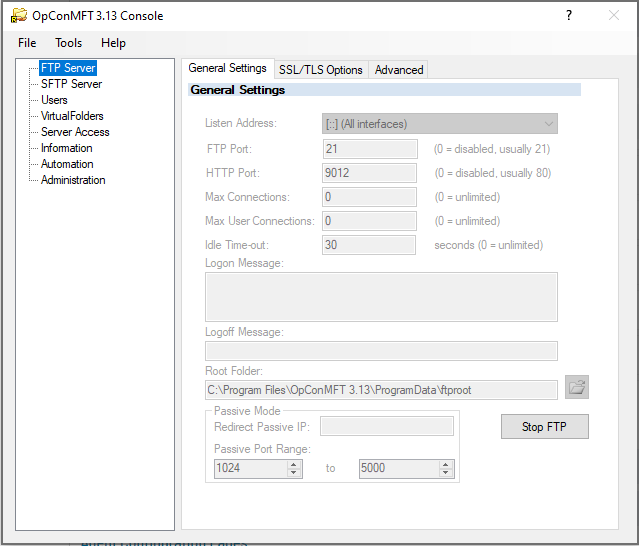Decrease passive port range start value 1024
This screenshot has height=546, width=639.
(293, 473)
